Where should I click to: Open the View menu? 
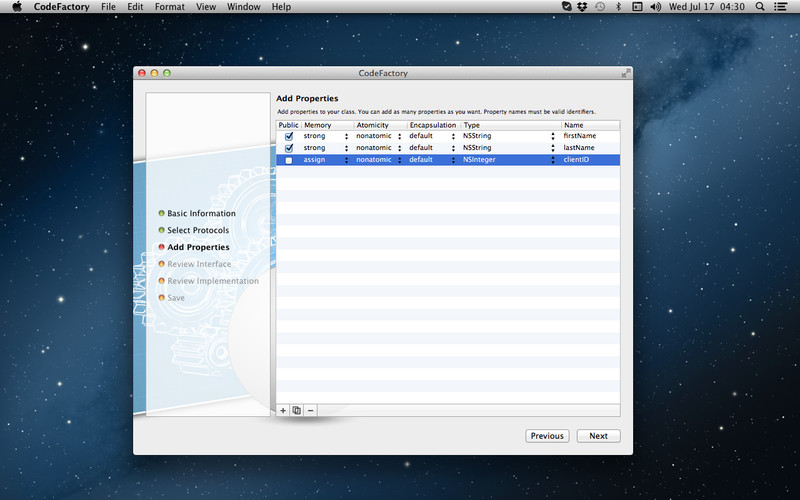[206, 7]
